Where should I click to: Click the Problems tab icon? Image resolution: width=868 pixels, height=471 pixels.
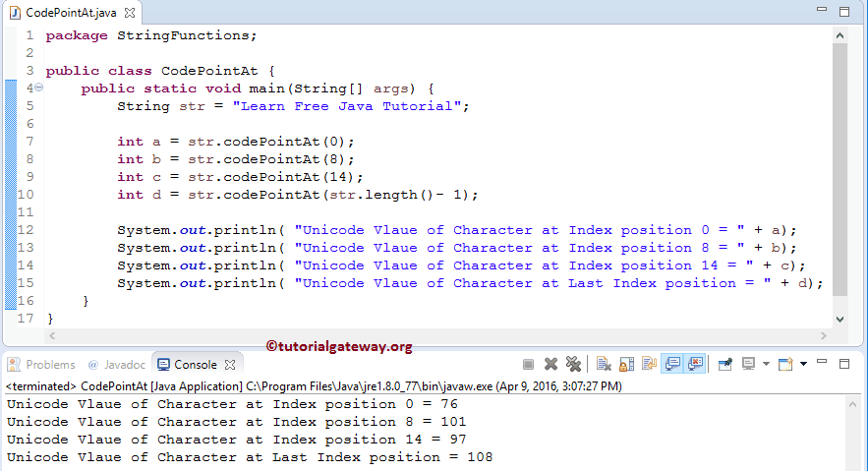(x=14, y=364)
